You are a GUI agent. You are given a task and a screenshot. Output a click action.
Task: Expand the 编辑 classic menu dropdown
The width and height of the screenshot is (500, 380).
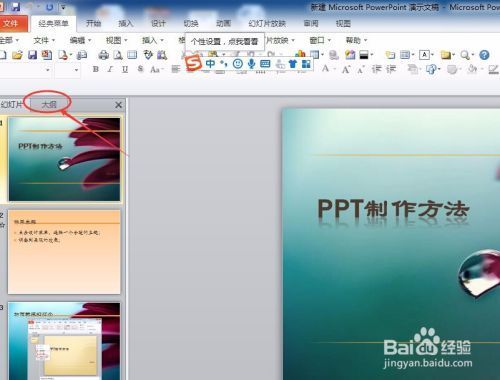pos(80,40)
